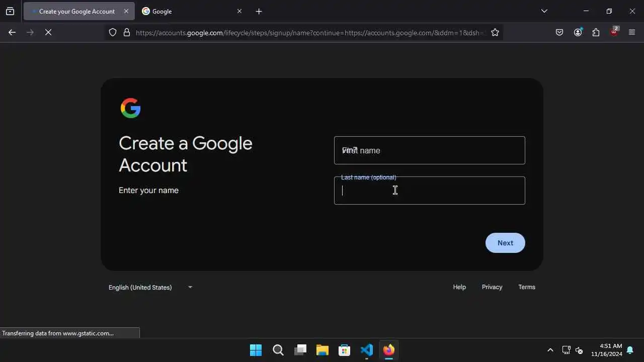Bookmark this page with the star

click(495, 32)
